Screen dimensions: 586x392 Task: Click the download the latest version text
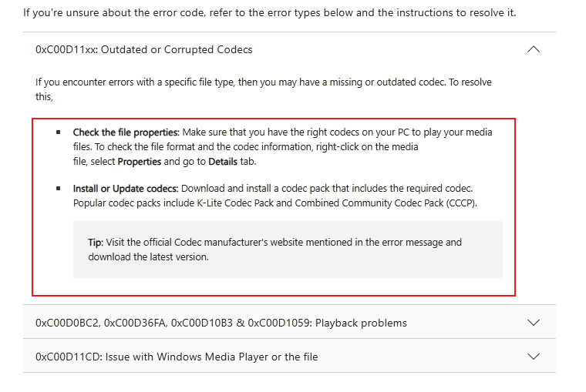tap(148, 257)
